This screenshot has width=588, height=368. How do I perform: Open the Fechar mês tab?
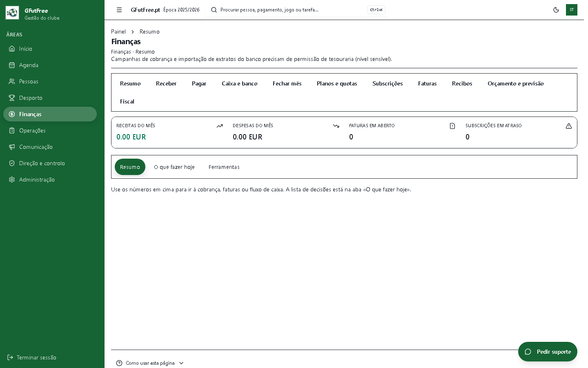pyautogui.click(x=287, y=83)
